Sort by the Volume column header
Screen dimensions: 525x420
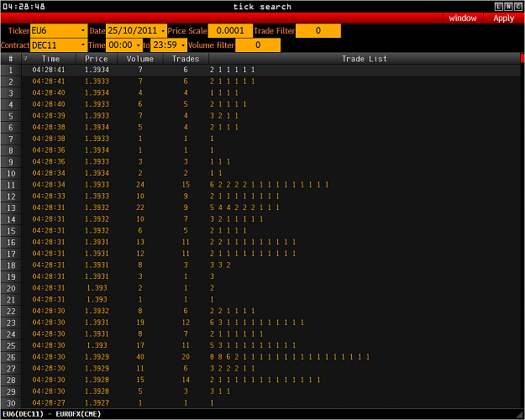tap(140, 59)
